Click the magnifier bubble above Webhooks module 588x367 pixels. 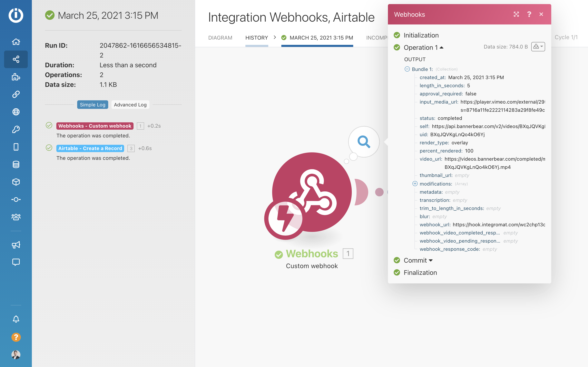tap(363, 141)
